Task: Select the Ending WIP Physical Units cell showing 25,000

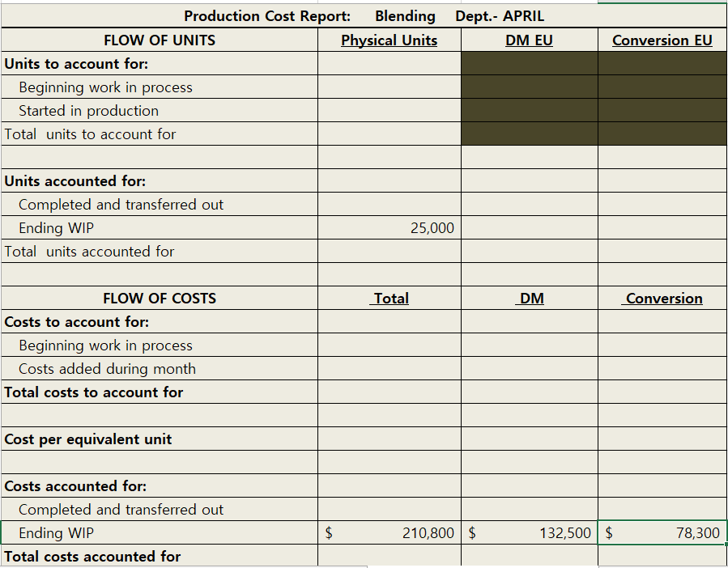Action: (x=389, y=227)
